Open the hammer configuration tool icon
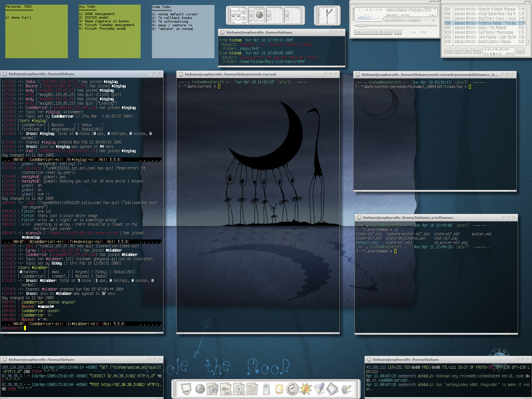Image resolution: width=532 pixels, height=399 pixels. click(346, 389)
